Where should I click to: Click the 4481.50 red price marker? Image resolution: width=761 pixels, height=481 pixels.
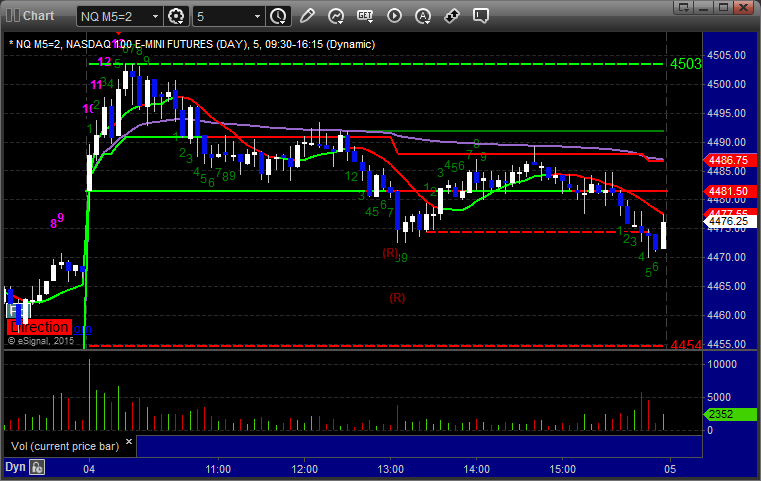pos(729,191)
